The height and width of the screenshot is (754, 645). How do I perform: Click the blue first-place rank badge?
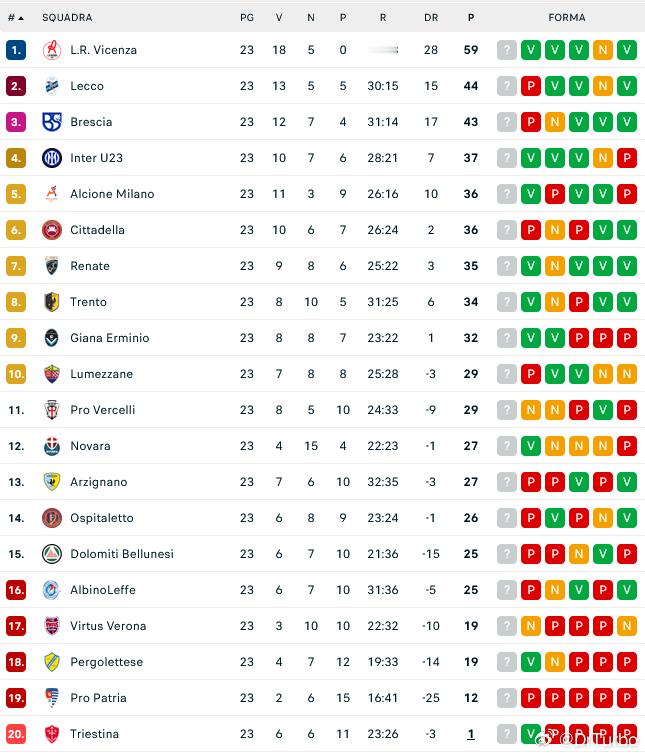[16, 50]
